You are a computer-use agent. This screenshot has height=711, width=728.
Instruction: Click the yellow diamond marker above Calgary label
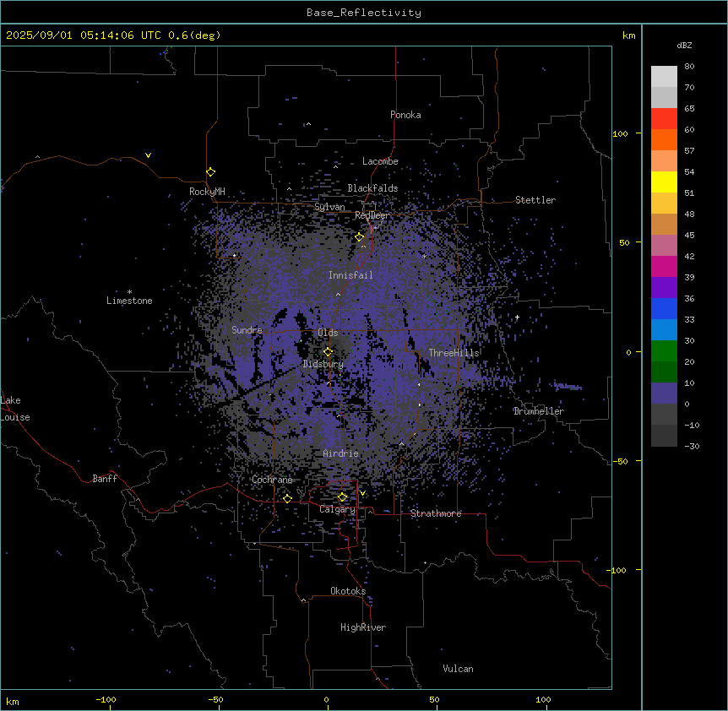coord(342,497)
